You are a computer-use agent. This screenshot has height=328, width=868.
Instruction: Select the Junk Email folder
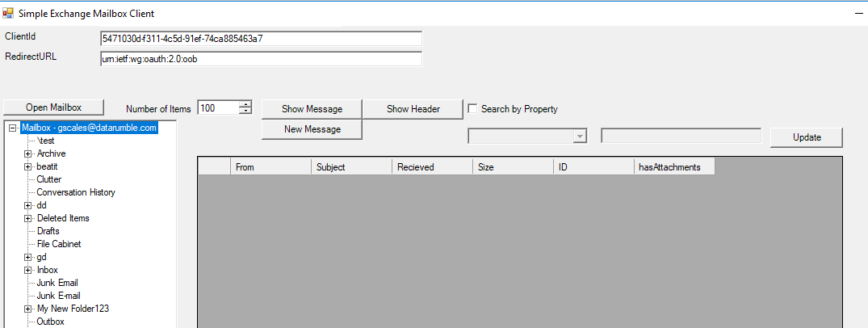[57, 283]
